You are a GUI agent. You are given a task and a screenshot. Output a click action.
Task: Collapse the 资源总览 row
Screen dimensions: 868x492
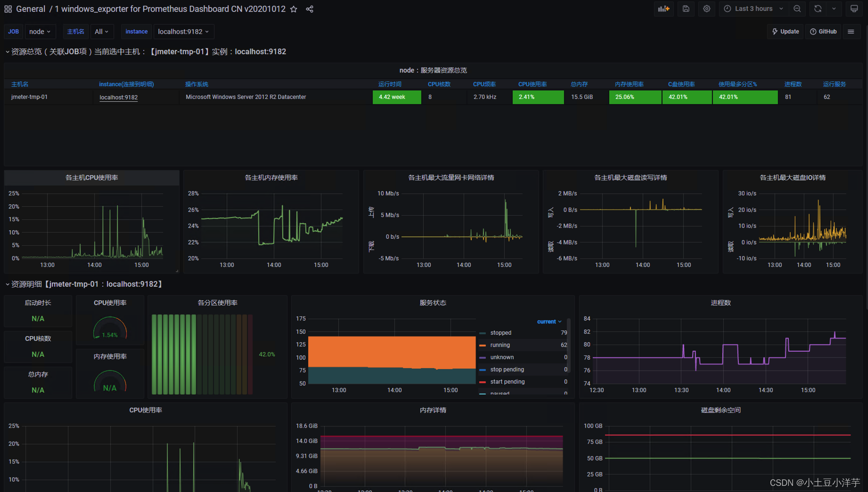pos(145,52)
